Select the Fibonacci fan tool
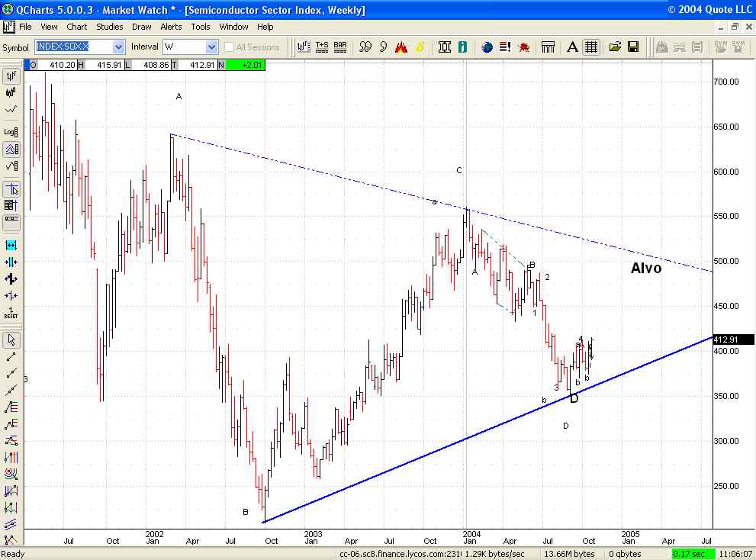756x560 pixels. pos(11,440)
